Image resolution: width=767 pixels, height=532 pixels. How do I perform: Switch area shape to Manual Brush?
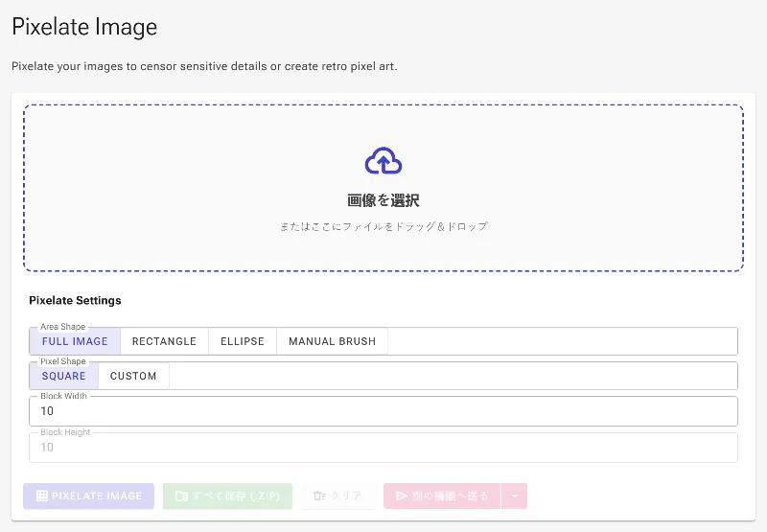[332, 341]
